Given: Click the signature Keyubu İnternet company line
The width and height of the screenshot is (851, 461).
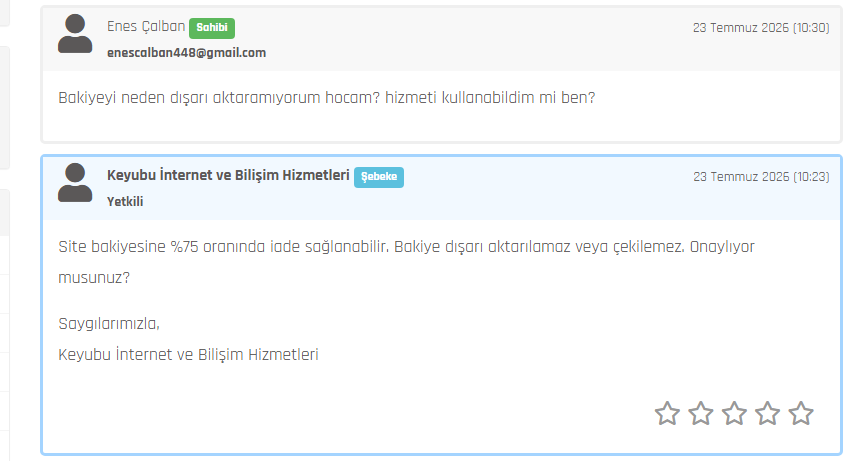Looking at the screenshot, I should pos(188,355).
